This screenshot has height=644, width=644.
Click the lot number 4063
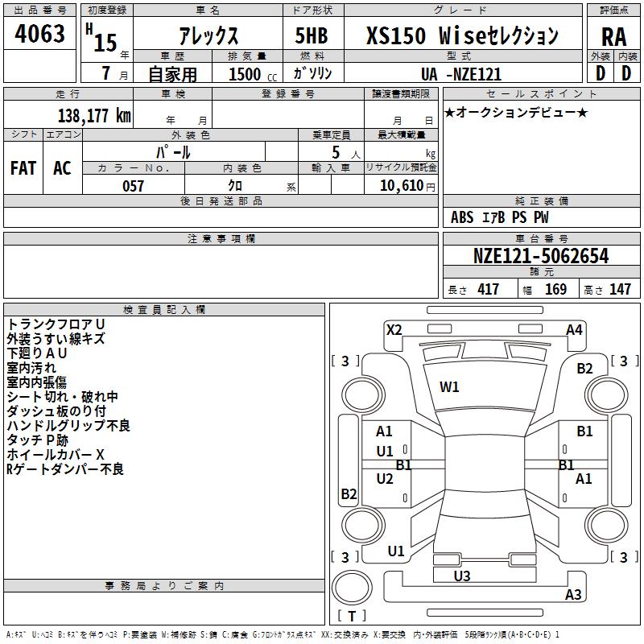[39, 33]
